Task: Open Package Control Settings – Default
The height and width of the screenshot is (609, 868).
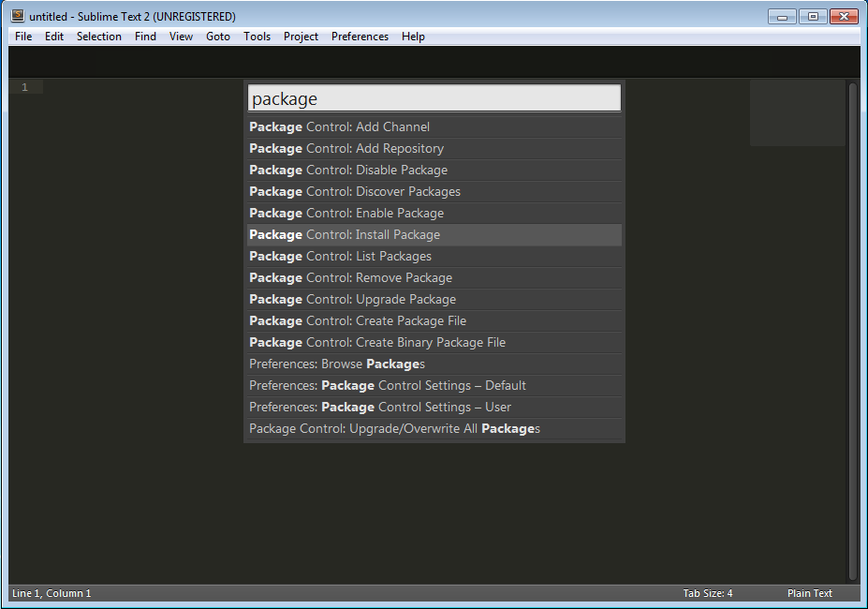Action: click(x=434, y=386)
